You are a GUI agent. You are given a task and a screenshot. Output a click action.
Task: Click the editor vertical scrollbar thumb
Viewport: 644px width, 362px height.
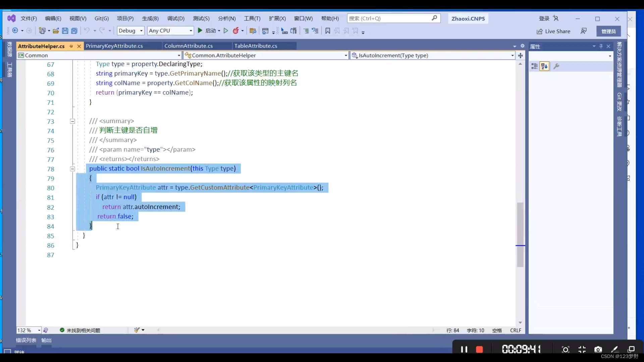click(x=520, y=235)
